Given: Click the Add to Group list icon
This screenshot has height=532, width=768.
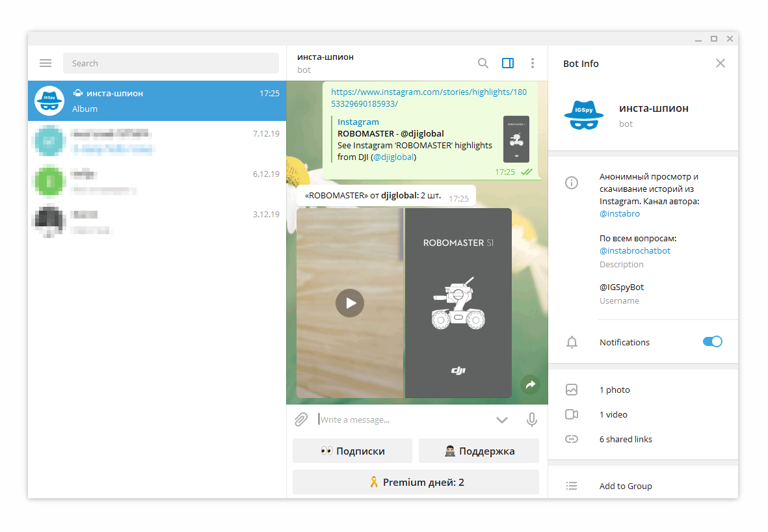Looking at the screenshot, I should pos(572,486).
